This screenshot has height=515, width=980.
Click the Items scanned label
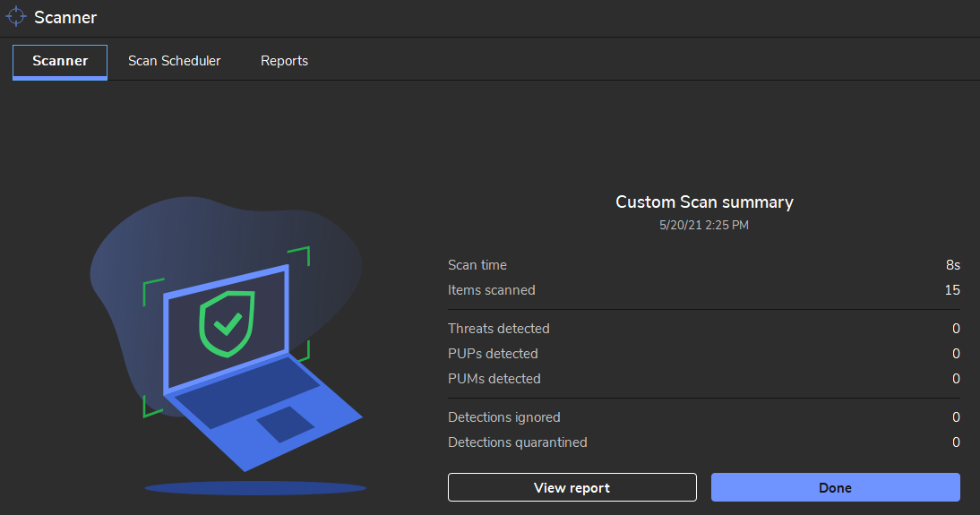click(491, 290)
